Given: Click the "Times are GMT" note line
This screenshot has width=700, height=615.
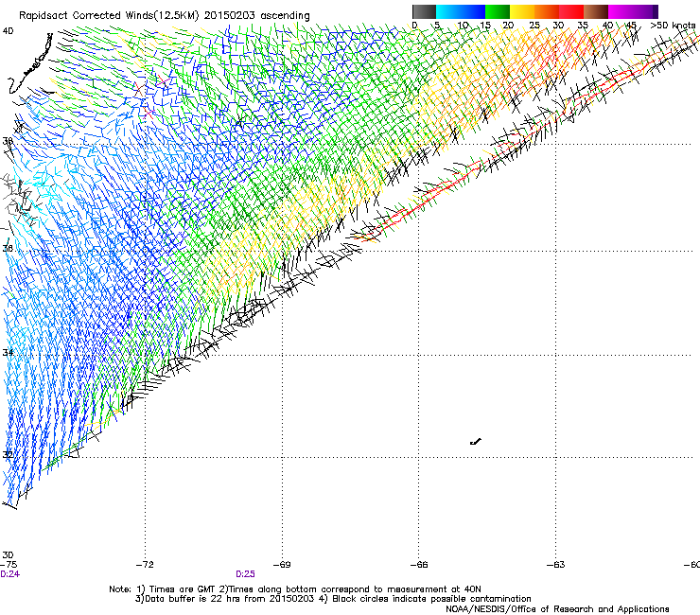Looking at the screenshot, I should coord(295,589).
